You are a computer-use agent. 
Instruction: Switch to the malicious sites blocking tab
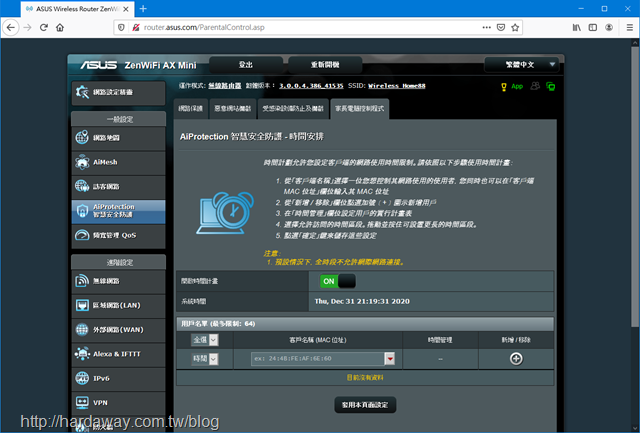[233, 109]
